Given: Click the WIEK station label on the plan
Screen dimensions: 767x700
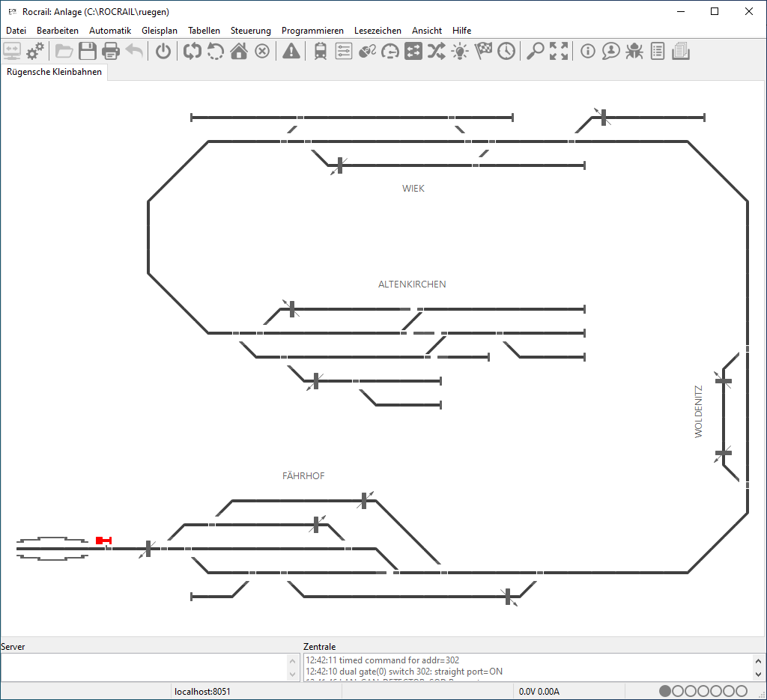Looking at the screenshot, I should pos(413,189).
